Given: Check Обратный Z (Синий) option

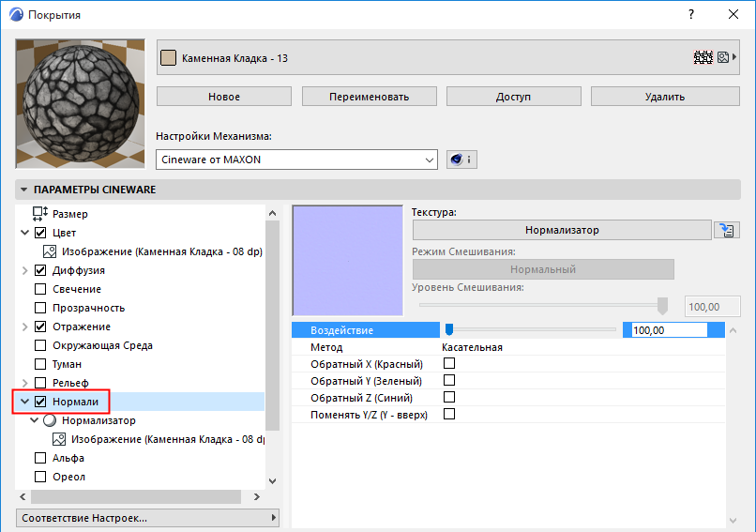Looking at the screenshot, I should (449, 397).
